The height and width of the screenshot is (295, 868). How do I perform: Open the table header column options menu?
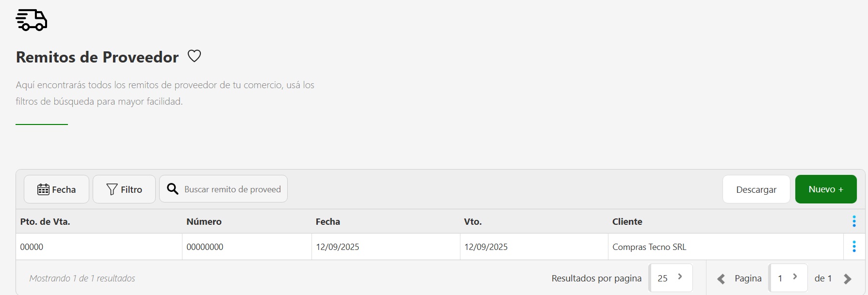pyautogui.click(x=854, y=221)
